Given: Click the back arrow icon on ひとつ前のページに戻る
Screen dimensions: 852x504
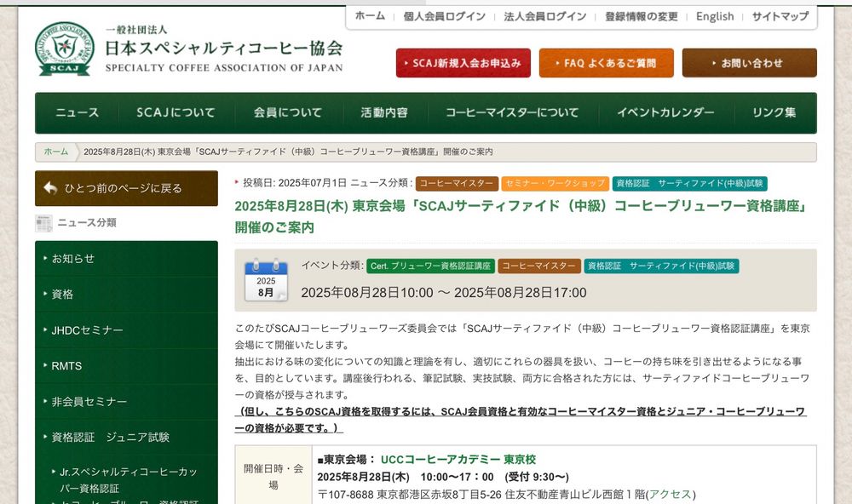Looking at the screenshot, I should tap(50, 188).
